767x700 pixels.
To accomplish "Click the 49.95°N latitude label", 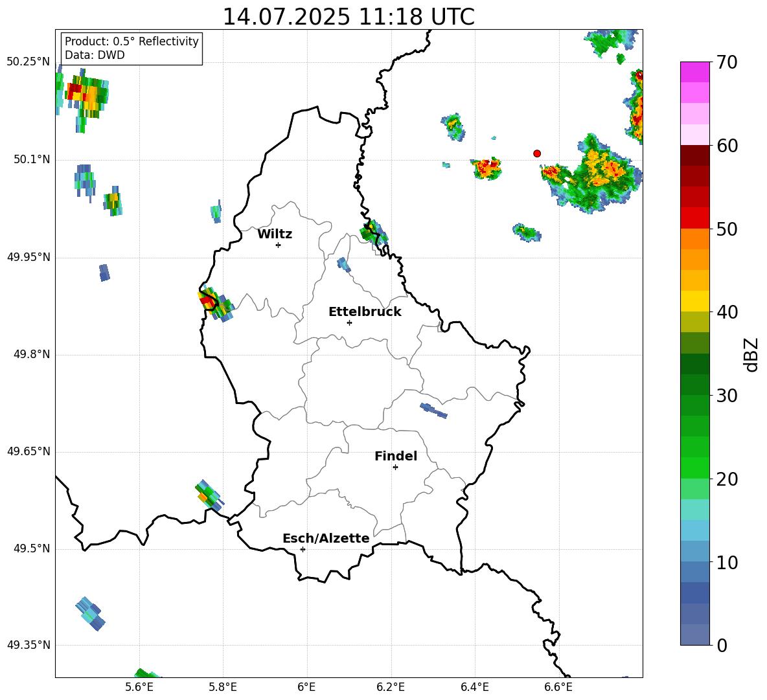I will tap(29, 257).
